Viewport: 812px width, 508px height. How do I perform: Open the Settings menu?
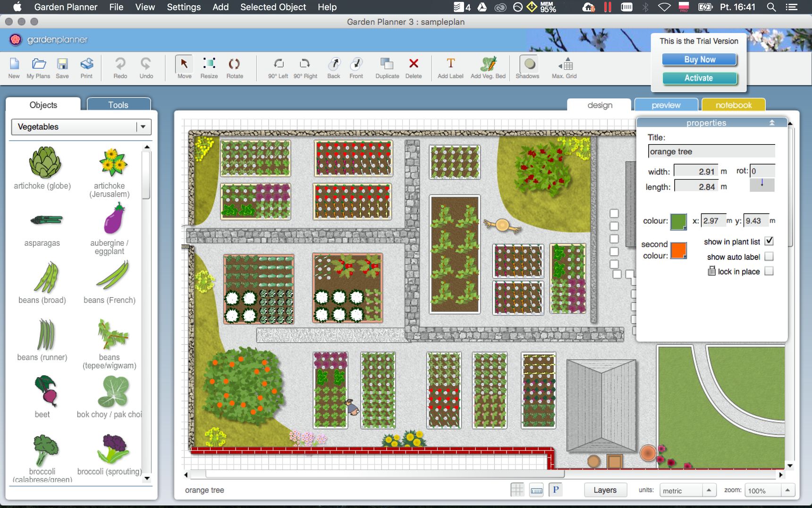184,7
